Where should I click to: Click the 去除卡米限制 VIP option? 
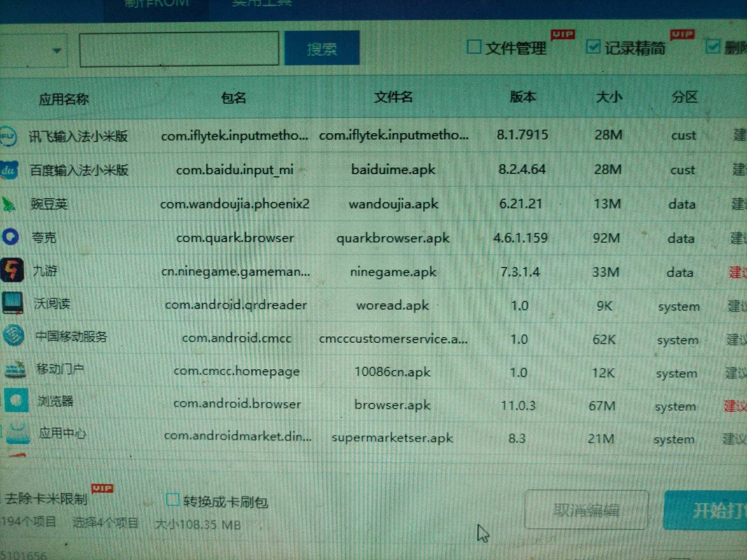pyautogui.click(x=46, y=499)
